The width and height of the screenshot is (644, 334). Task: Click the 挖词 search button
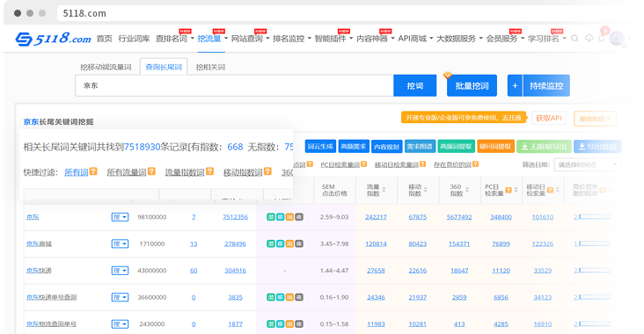pos(415,86)
